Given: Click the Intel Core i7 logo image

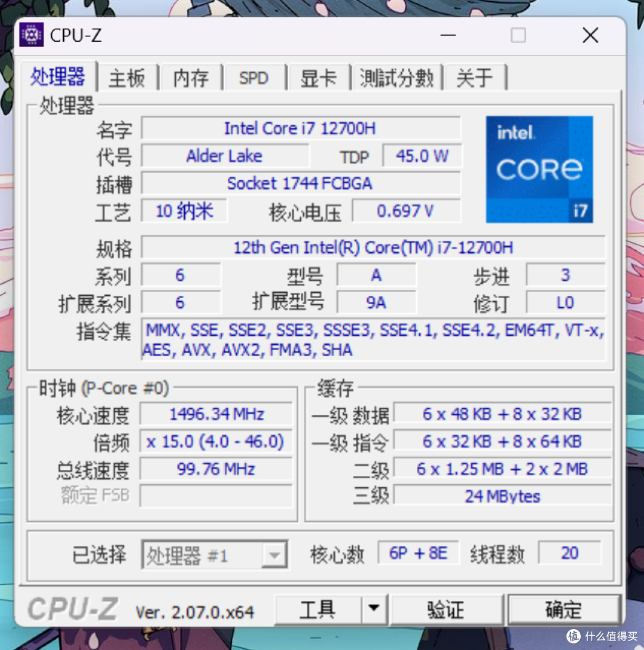Looking at the screenshot, I should [538, 169].
